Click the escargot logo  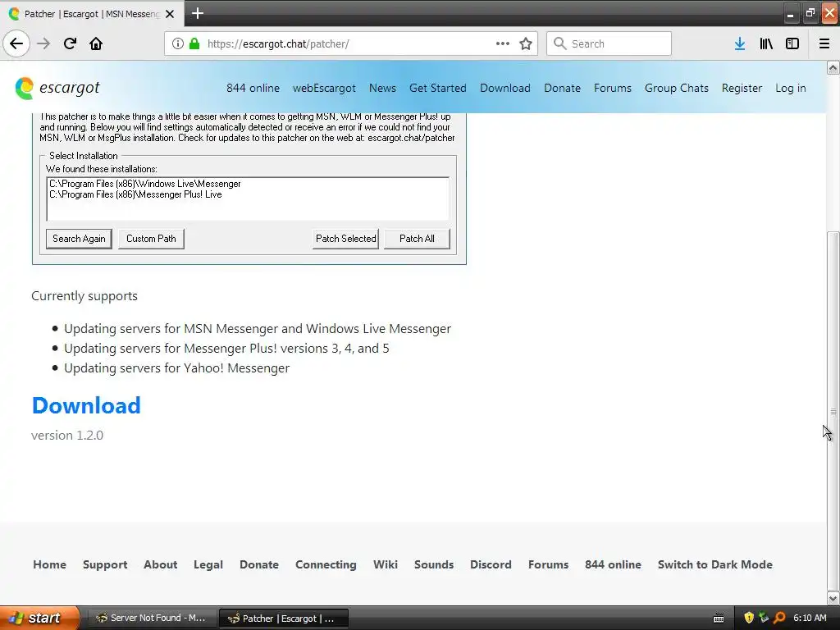(x=57, y=88)
